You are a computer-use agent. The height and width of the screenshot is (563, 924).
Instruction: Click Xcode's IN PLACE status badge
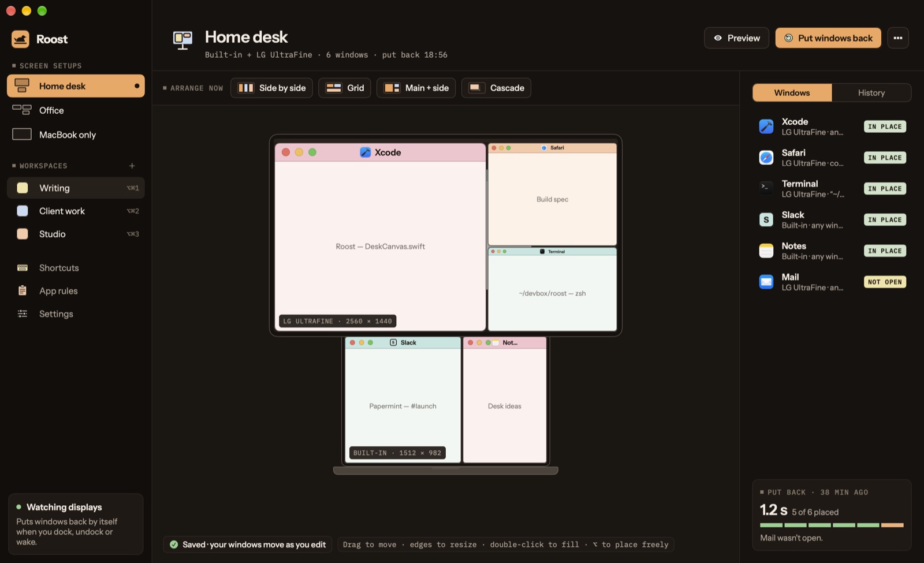point(885,126)
